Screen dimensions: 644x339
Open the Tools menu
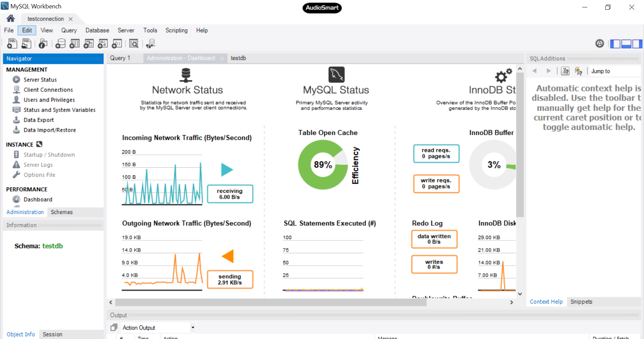(150, 30)
